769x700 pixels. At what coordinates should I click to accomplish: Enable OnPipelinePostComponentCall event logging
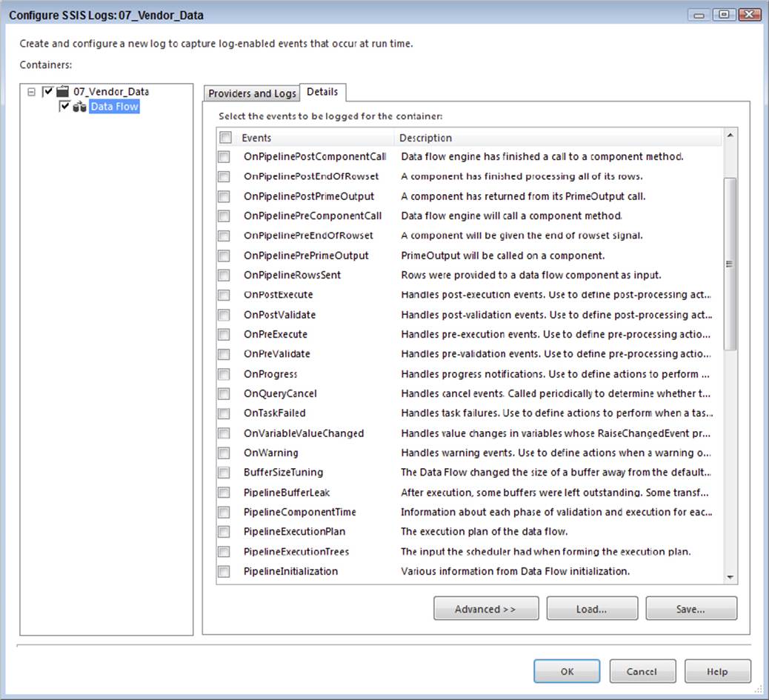224,157
